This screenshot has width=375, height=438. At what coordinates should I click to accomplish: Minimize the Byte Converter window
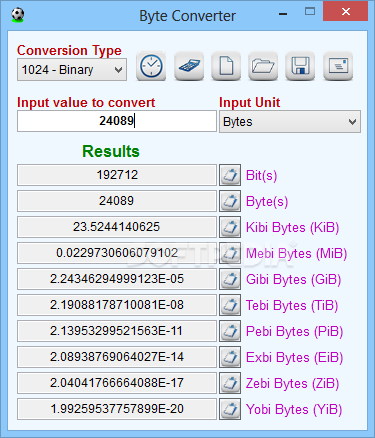283,13
